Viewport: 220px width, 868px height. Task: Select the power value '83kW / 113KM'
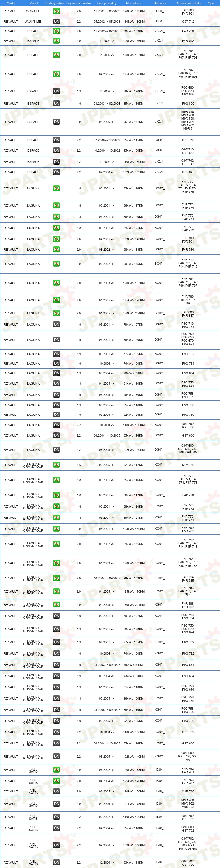click(x=133, y=862)
